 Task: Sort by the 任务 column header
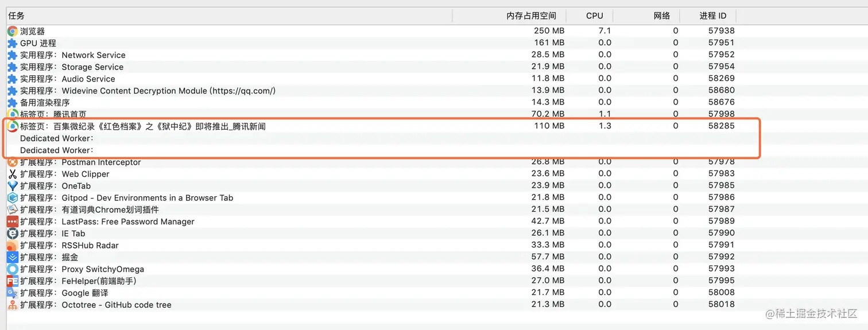[17, 16]
